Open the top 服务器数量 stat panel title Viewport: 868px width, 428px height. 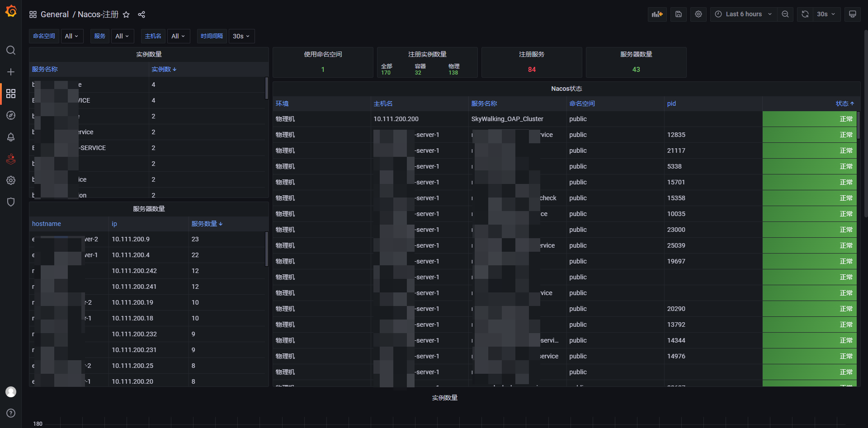pos(636,54)
